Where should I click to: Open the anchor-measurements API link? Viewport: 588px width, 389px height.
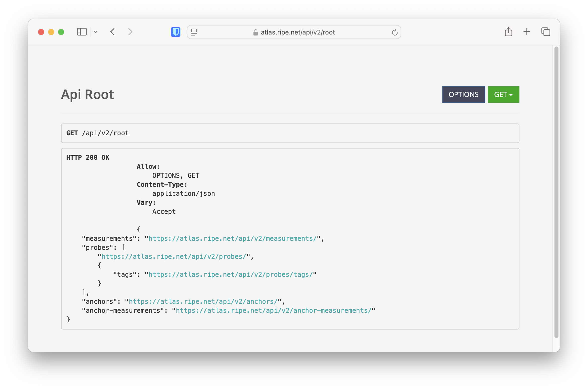273,310
